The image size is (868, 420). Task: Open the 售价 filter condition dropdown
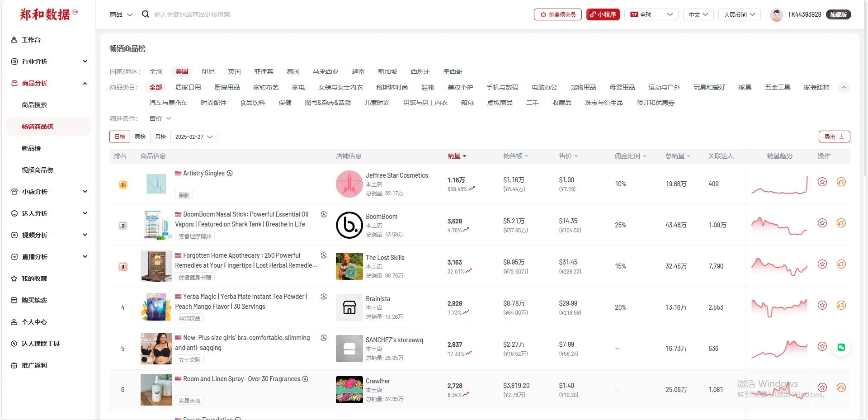(160, 118)
